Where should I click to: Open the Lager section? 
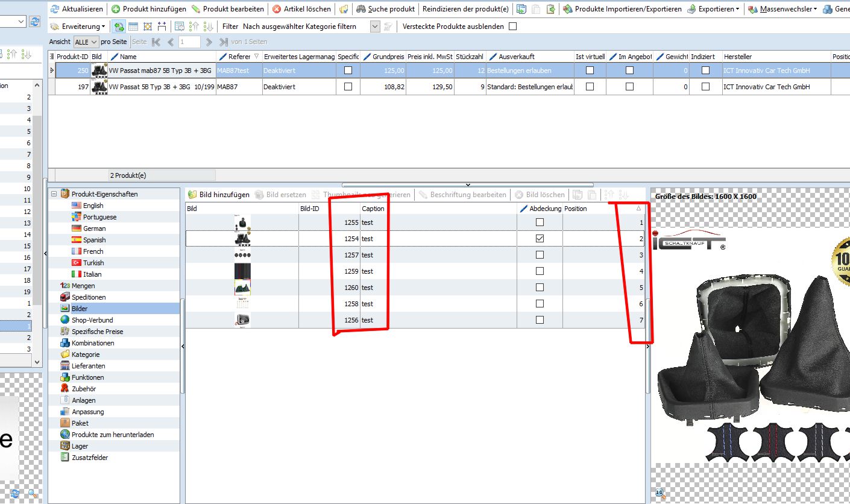click(74, 446)
